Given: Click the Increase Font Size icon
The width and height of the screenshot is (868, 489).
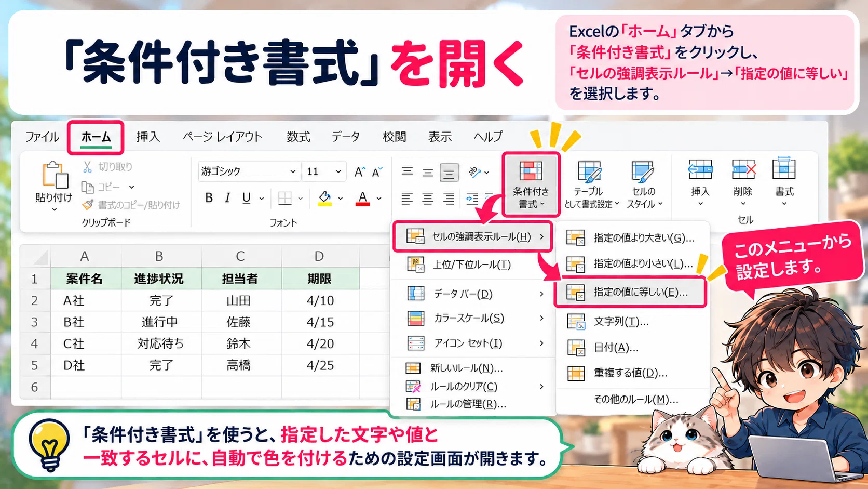Looking at the screenshot, I should [360, 171].
